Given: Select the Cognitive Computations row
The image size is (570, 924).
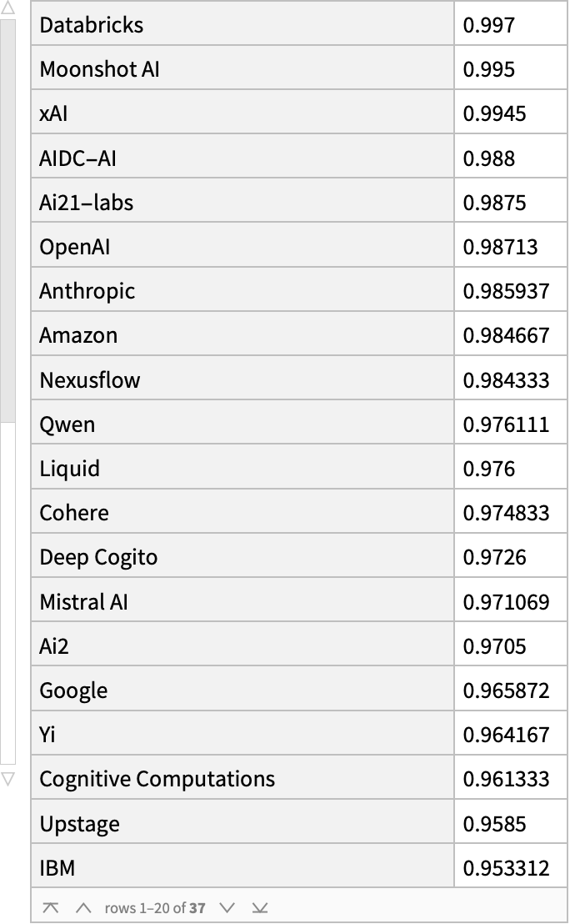Looking at the screenshot, I should [x=157, y=779].
